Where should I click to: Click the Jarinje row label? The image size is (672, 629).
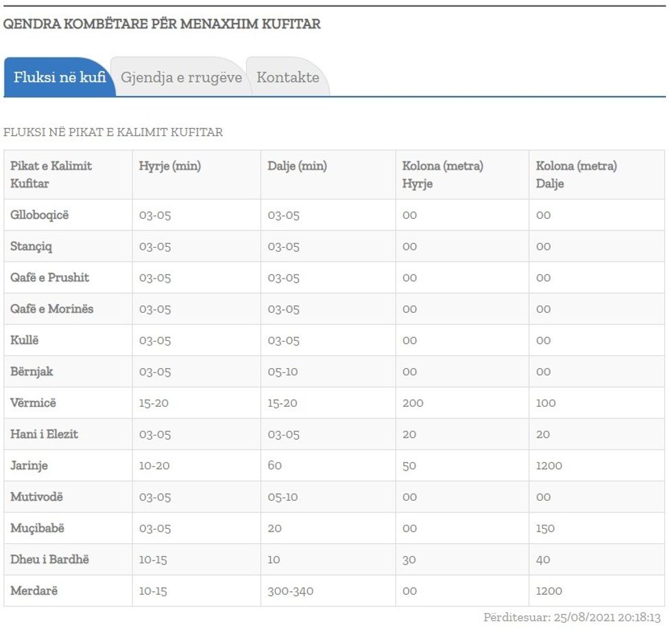[29, 466]
